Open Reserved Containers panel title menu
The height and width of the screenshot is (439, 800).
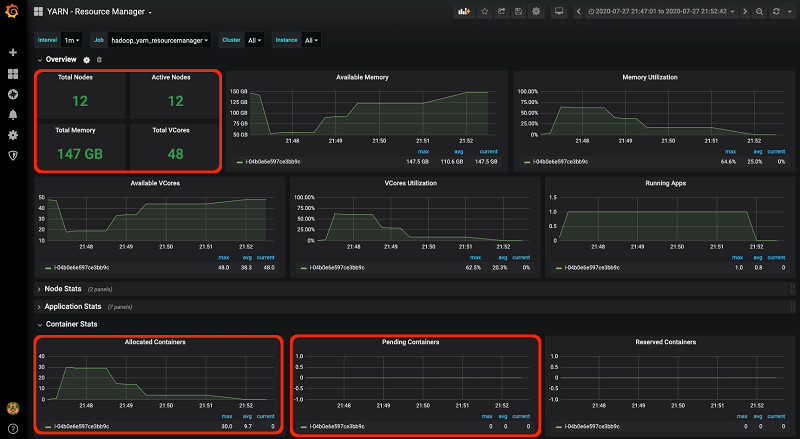pos(665,342)
